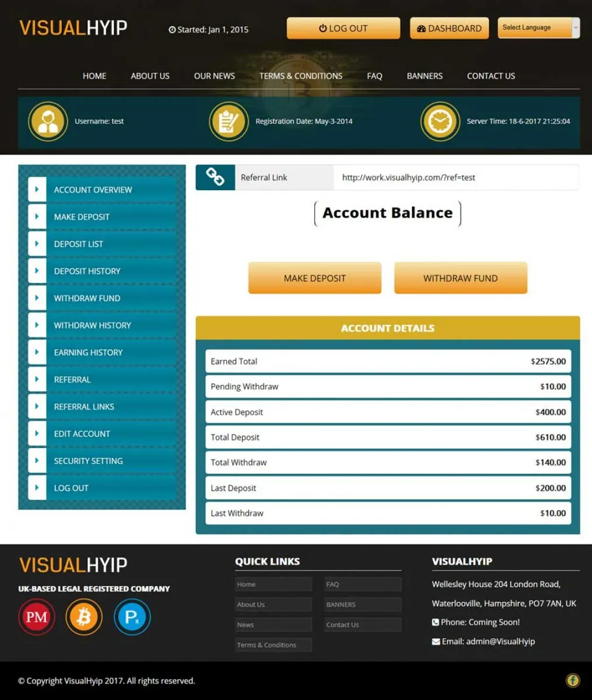Select LOG OUT in sidebar menu
This screenshot has height=700, width=592.
coord(102,488)
